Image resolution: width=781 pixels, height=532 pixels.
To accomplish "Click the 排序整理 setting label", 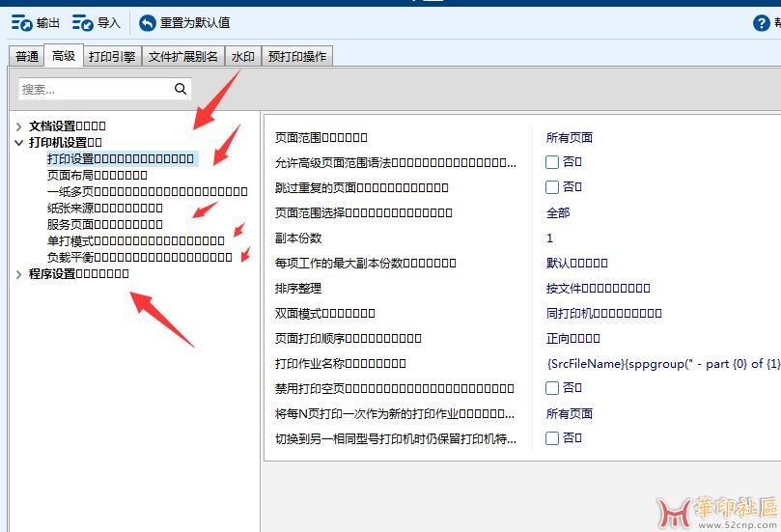I will [298, 288].
